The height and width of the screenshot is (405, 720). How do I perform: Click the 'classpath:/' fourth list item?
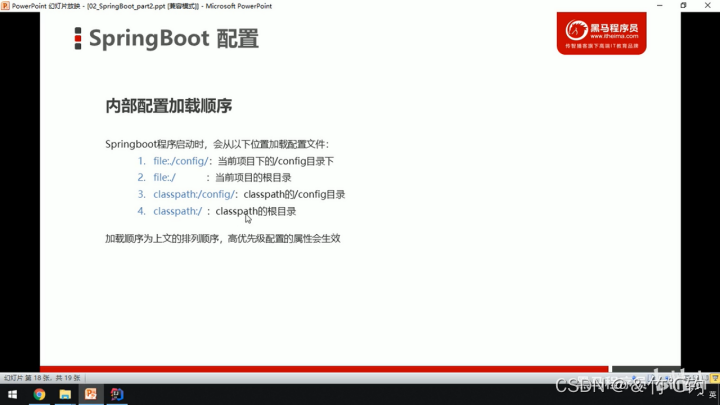[x=177, y=211]
